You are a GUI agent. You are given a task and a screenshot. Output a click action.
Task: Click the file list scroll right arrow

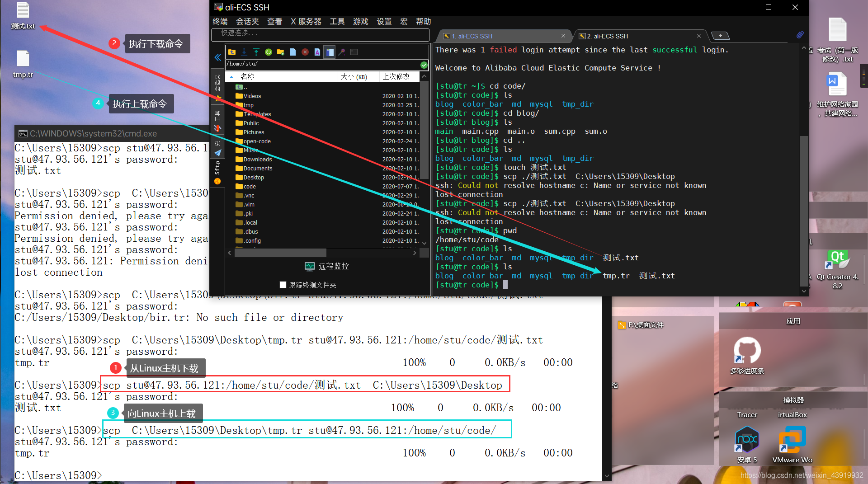(x=415, y=253)
